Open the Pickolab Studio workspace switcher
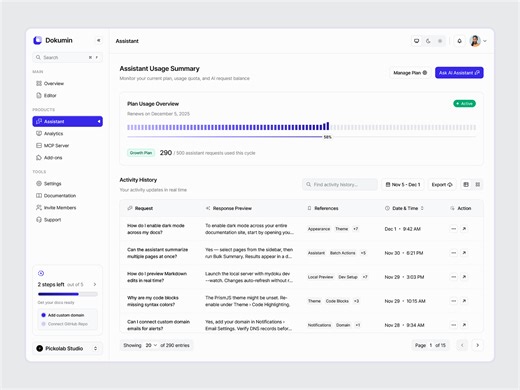Image resolution: width=520 pixels, height=390 pixels. coord(67,348)
